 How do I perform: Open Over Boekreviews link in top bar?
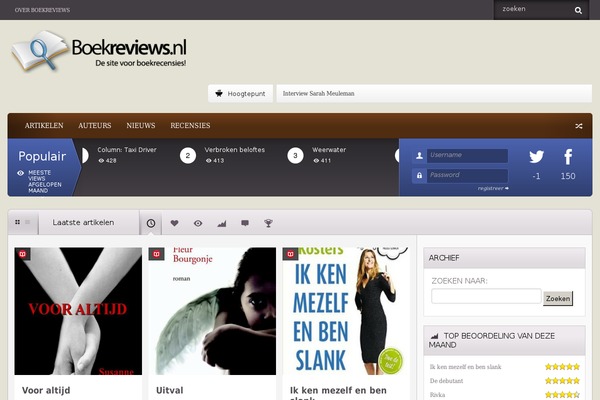[42, 10]
